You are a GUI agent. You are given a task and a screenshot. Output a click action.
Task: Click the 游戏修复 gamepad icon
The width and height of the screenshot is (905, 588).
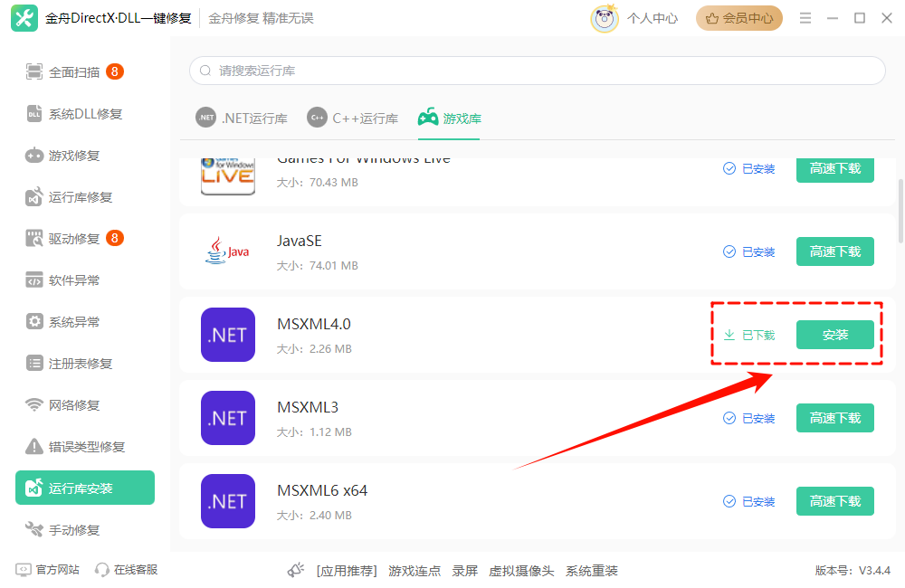(x=34, y=156)
